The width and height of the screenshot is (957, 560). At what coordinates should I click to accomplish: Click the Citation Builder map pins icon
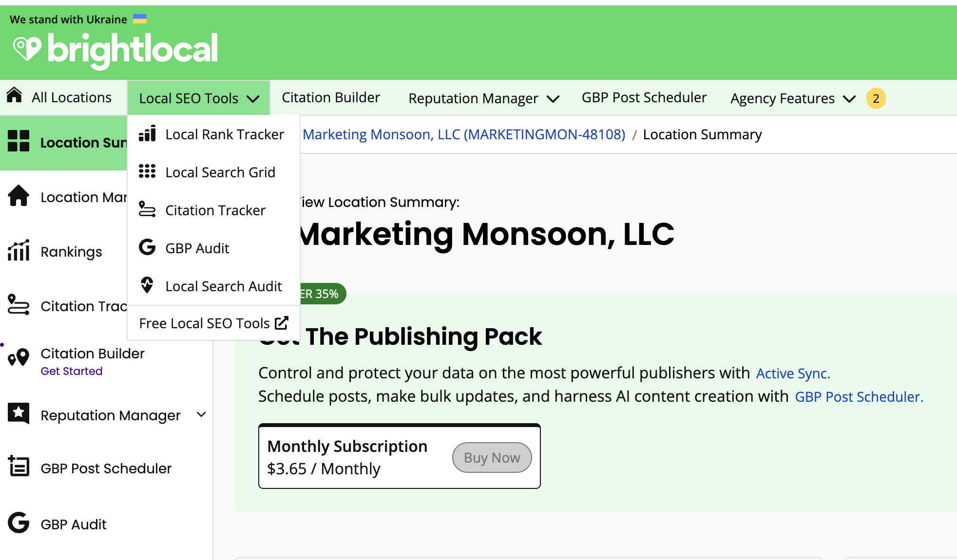click(x=19, y=357)
